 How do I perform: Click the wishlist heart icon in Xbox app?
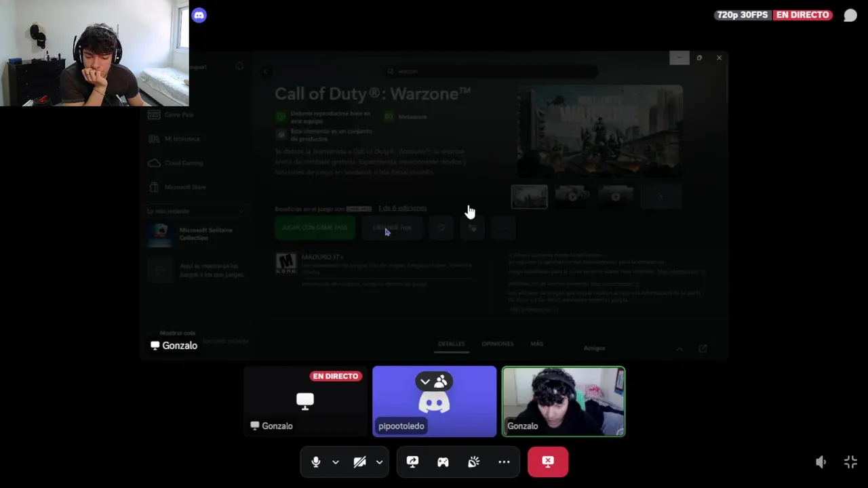coord(441,228)
